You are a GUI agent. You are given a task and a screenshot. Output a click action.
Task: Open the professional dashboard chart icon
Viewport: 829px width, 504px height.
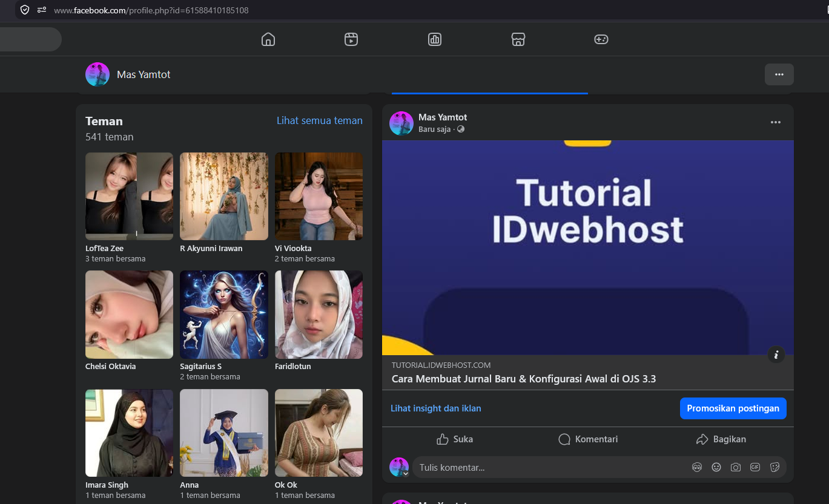(x=435, y=39)
